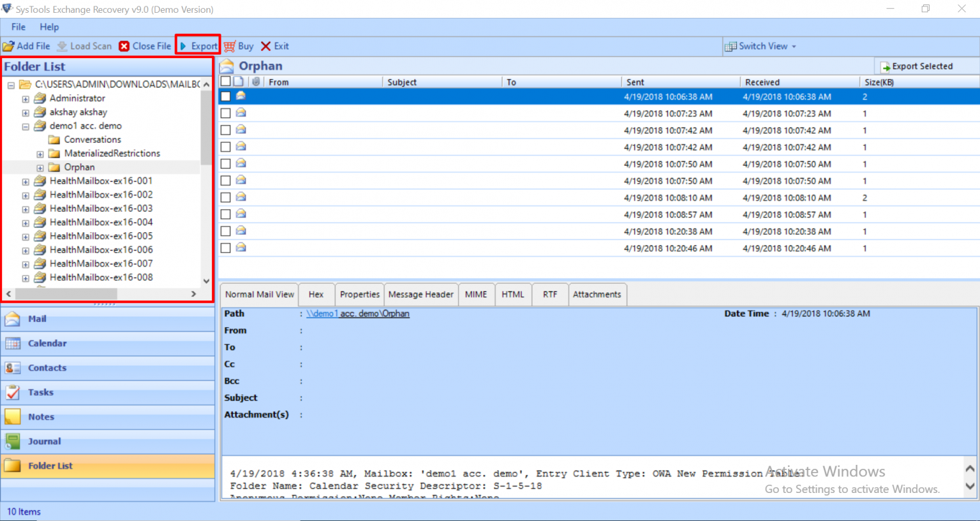The width and height of the screenshot is (980, 521).
Task: Open the File menu
Action: (17, 27)
